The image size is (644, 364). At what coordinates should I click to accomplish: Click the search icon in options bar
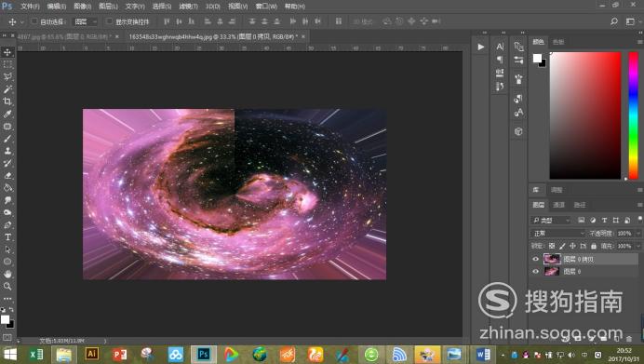(613, 21)
